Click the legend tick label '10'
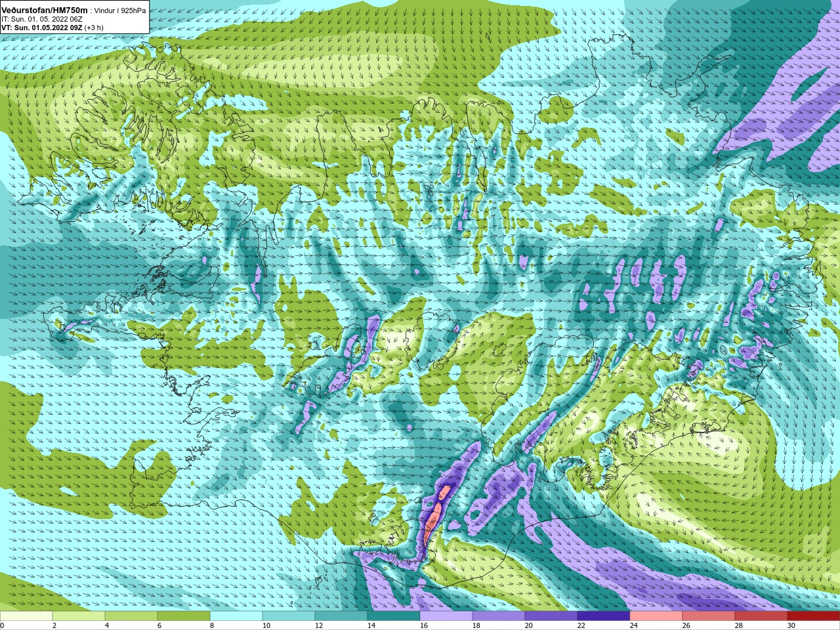The image size is (840, 630). (266, 625)
